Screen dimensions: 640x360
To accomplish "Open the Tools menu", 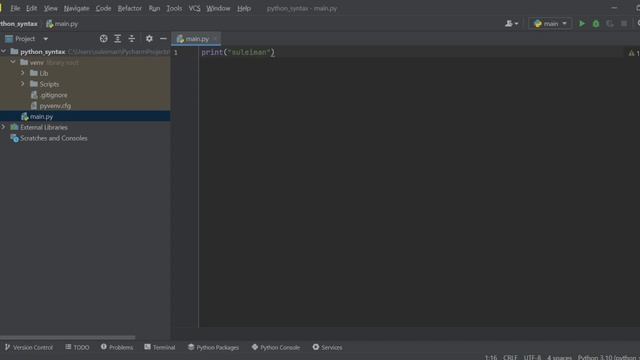I will [174, 8].
